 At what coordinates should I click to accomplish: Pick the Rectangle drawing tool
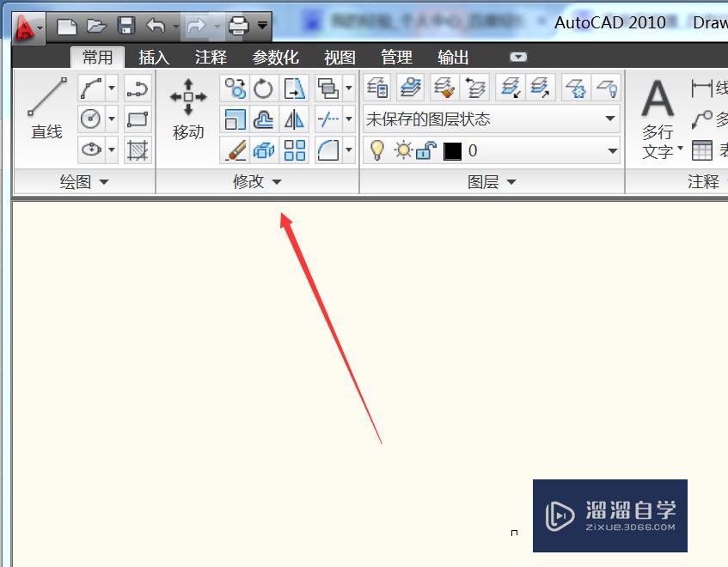pyautogui.click(x=136, y=118)
